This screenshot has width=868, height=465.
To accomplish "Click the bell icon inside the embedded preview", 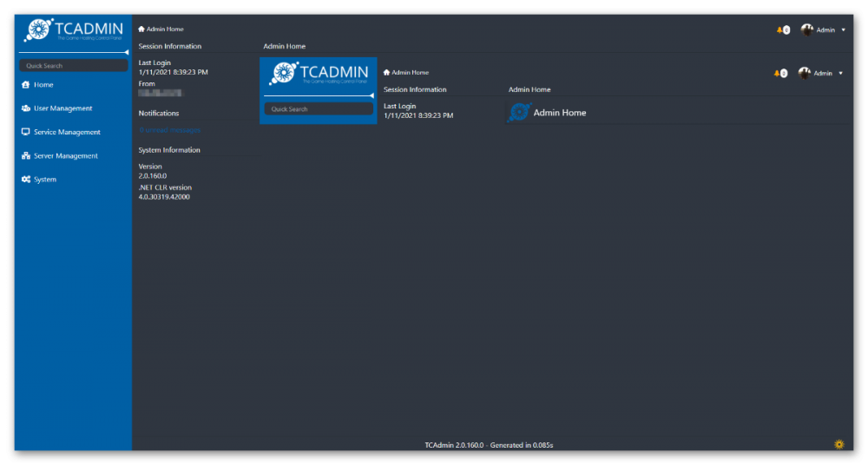I will [777, 73].
